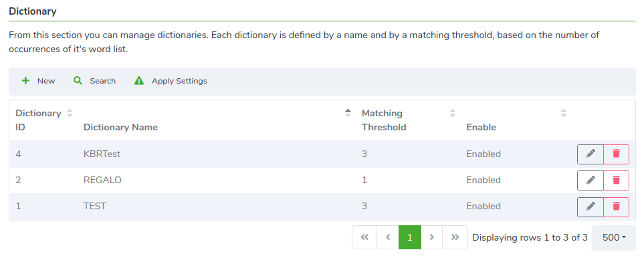
Task: Click the Apply Settings warning triangle
Action: 139,81
